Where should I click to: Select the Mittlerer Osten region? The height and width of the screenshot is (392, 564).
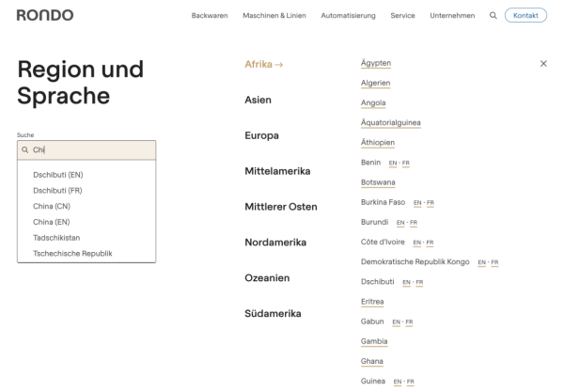(x=281, y=207)
